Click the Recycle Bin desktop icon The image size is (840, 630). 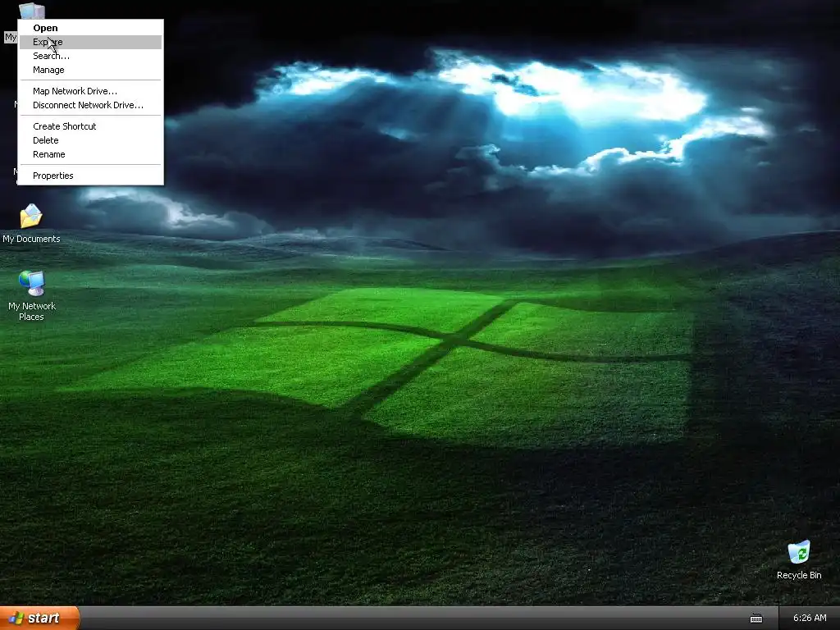tap(799, 559)
